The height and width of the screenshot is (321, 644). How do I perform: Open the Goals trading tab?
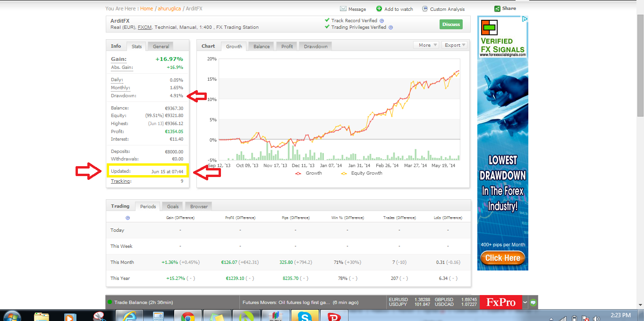(173, 206)
